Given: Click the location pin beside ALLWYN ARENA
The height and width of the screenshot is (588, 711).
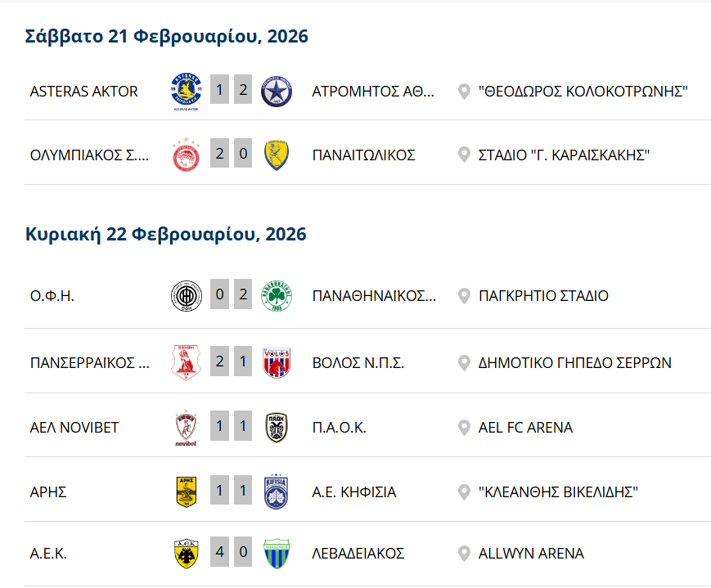Looking at the screenshot, I should click(464, 554).
